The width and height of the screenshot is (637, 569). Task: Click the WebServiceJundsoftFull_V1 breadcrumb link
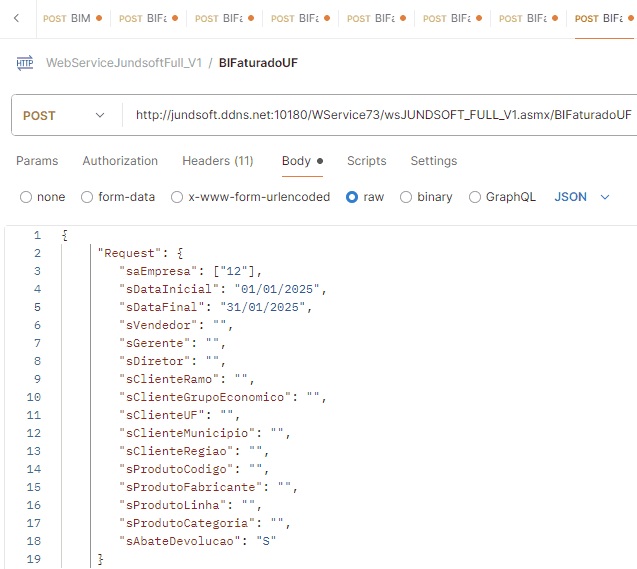coord(125,63)
